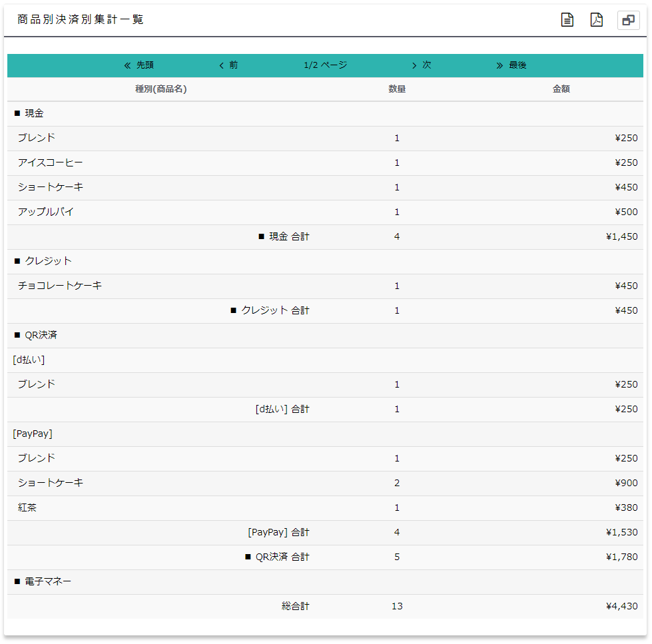Click the 1/2 ページ page indicator
Viewport: 652px width, 644px height.
pyautogui.click(x=325, y=65)
